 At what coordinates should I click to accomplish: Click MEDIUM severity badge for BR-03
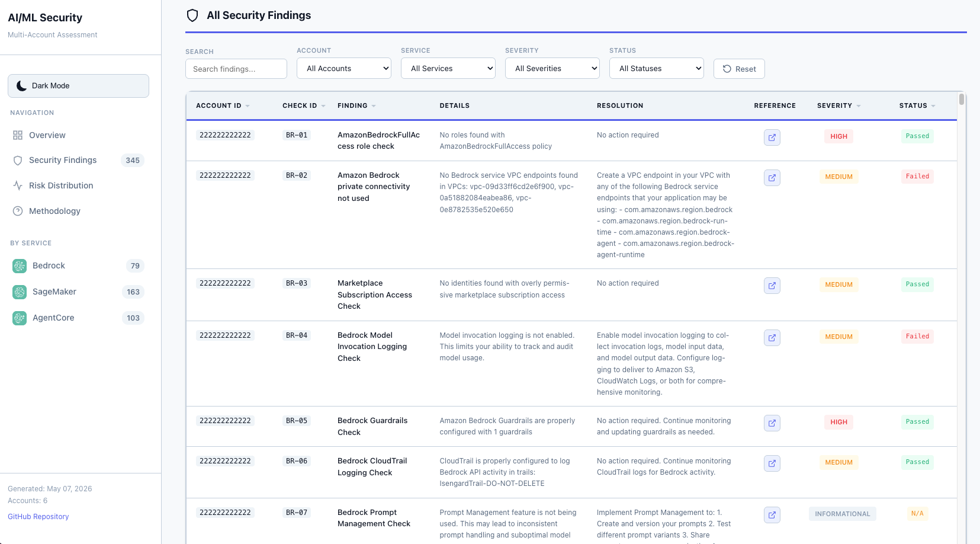tap(838, 284)
